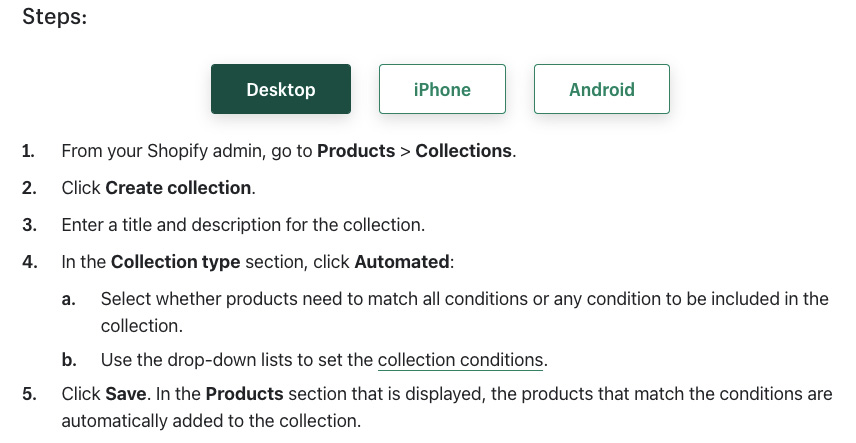
Task: Click step number 3 marker
Action: tap(28, 225)
